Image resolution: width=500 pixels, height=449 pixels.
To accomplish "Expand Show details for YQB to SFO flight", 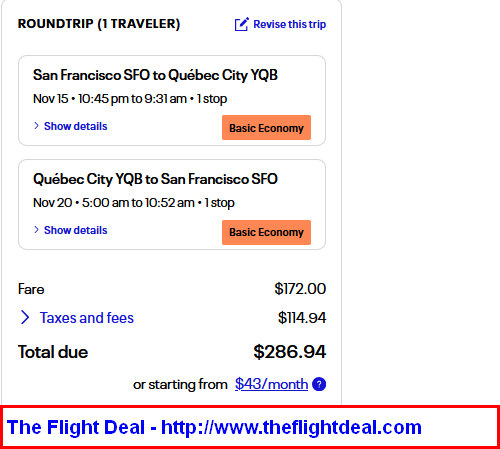I will tap(76, 230).
